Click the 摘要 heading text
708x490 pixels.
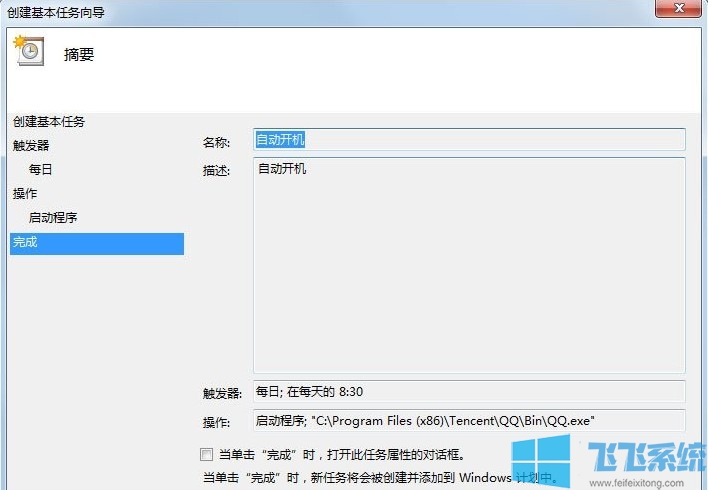[79, 55]
